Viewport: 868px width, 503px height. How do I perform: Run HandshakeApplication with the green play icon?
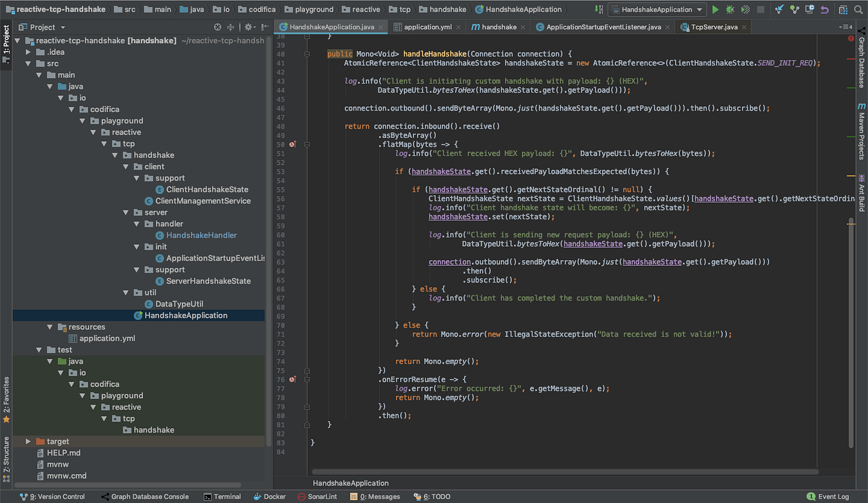tap(715, 10)
